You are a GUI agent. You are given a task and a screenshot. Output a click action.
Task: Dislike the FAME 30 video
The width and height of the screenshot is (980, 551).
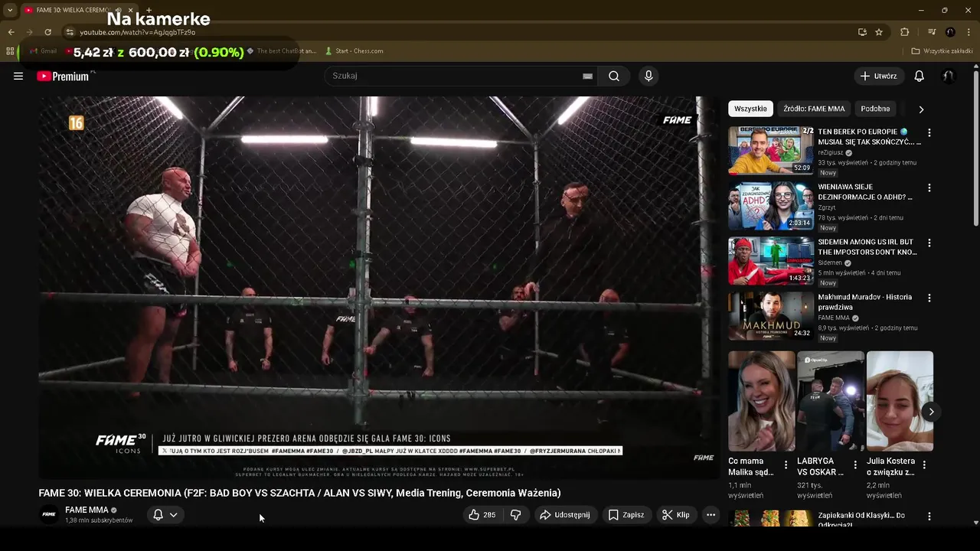pyautogui.click(x=515, y=515)
